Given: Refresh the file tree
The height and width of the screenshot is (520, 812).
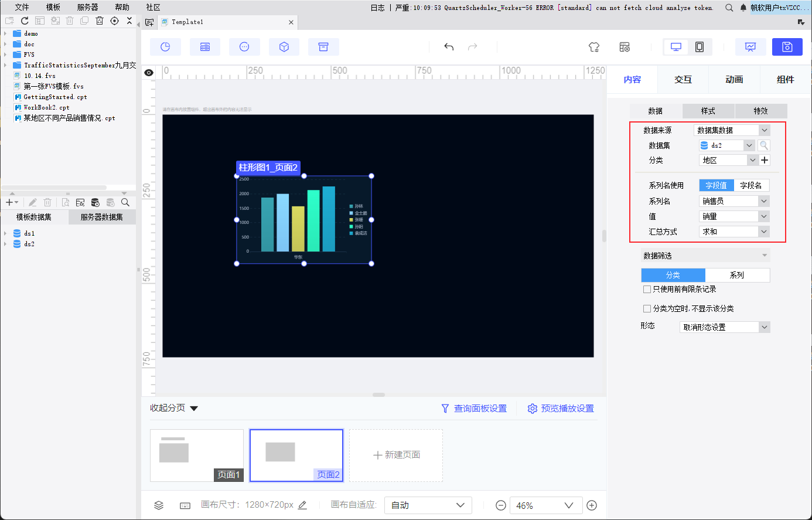Looking at the screenshot, I should (25, 21).
